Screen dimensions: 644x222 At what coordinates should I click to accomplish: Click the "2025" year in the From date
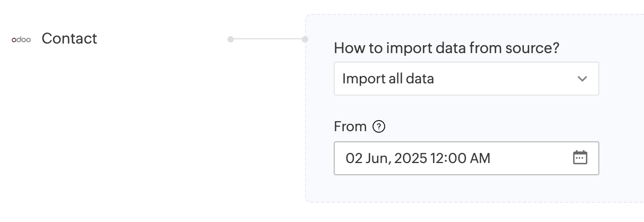pos(411,158)
